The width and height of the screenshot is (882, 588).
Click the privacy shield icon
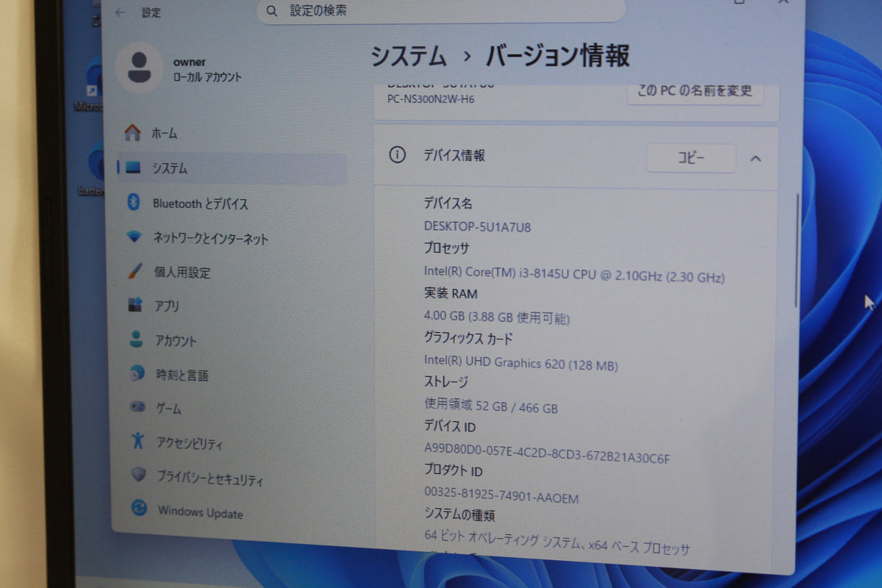(x=139, y=475)
